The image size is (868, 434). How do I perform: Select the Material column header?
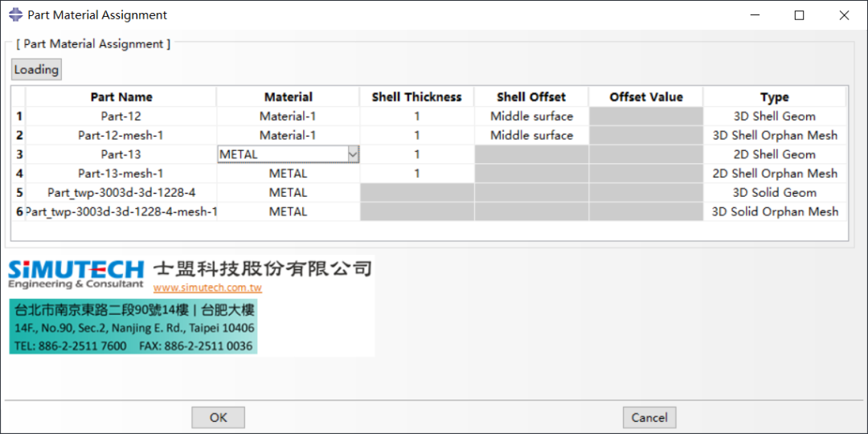[288, 97]
